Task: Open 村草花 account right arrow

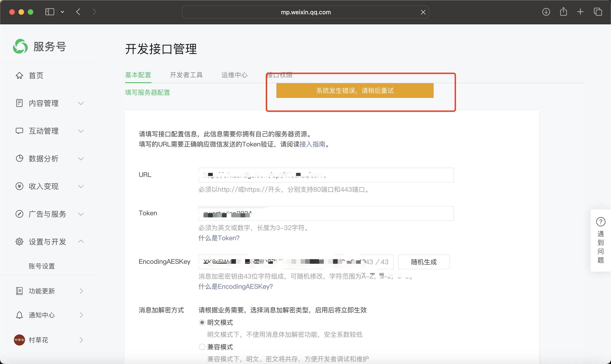Action: click(81, 340)
